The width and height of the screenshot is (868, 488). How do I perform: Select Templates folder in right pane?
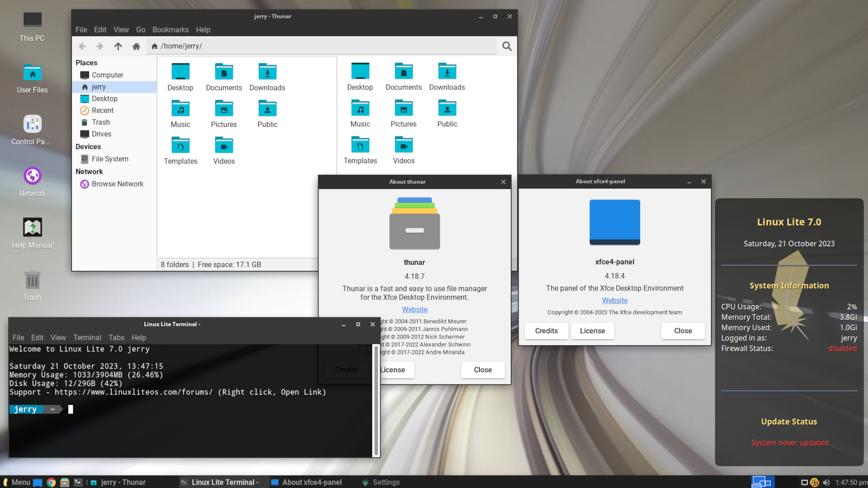[x=360, y=150]
